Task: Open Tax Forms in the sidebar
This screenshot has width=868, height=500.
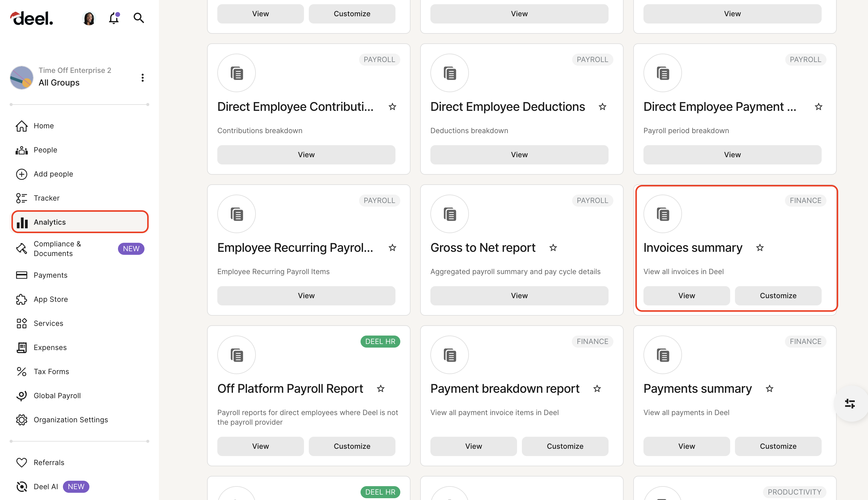Action: (51, 371)
